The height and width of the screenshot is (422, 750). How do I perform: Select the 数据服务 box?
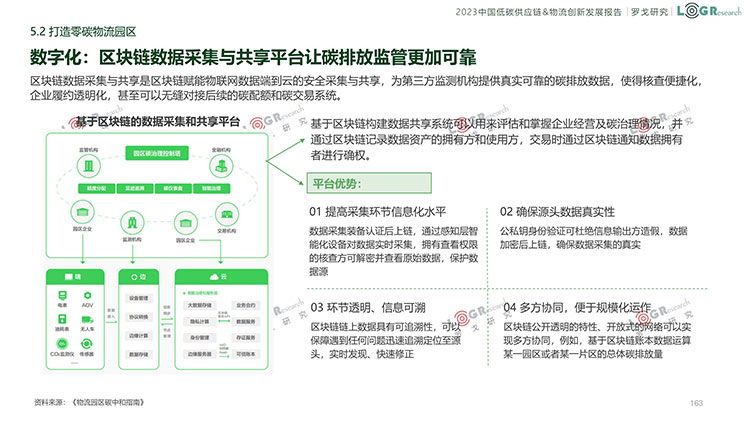(x=246, y=321)
